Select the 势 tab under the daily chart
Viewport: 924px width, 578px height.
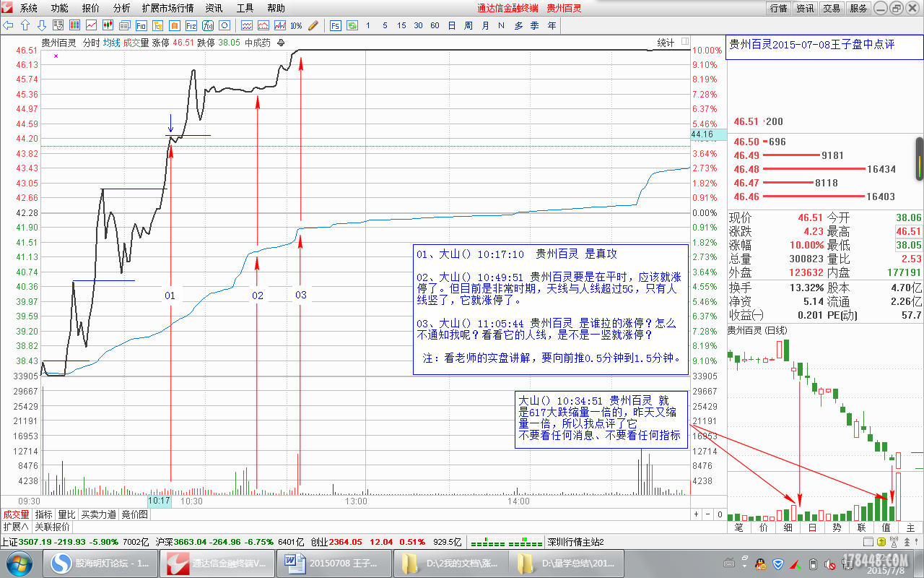(837, 527)
